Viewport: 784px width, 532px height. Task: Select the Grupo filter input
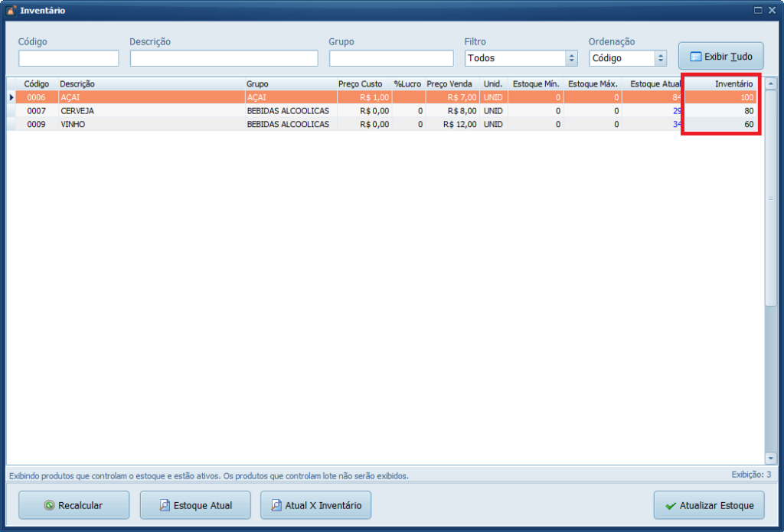point(391,58)
